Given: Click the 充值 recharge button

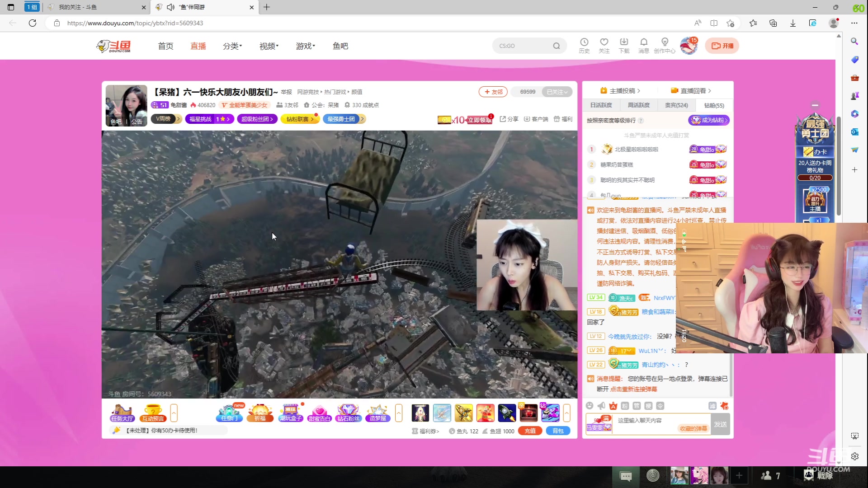Looking at the screenshot, I should (530, 431).
